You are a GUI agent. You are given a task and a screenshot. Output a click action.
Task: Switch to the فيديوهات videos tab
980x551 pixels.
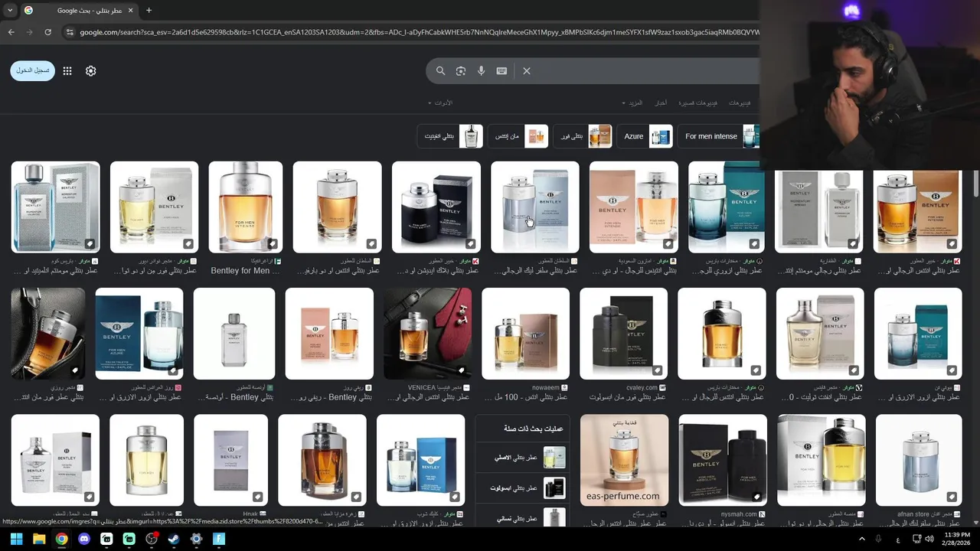740,103
